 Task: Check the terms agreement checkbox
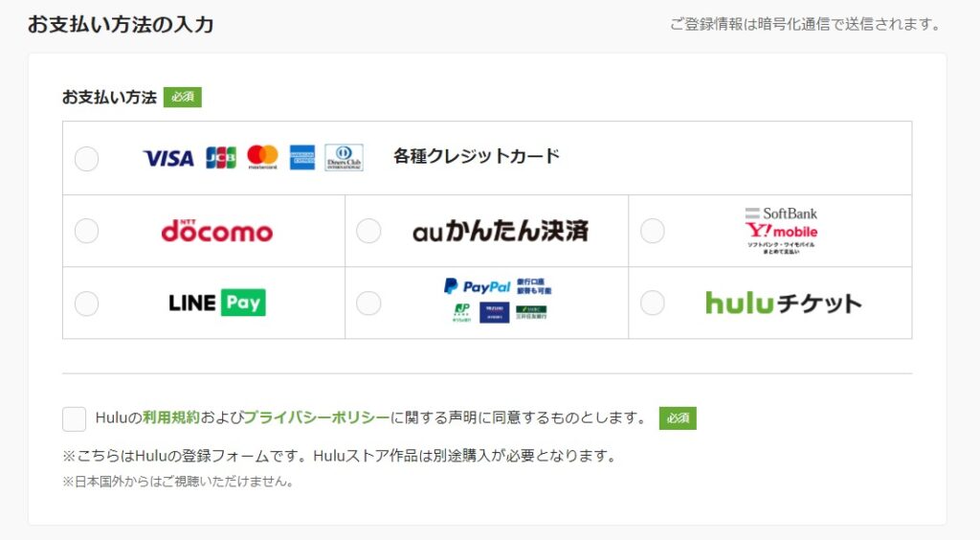point(74,418)
